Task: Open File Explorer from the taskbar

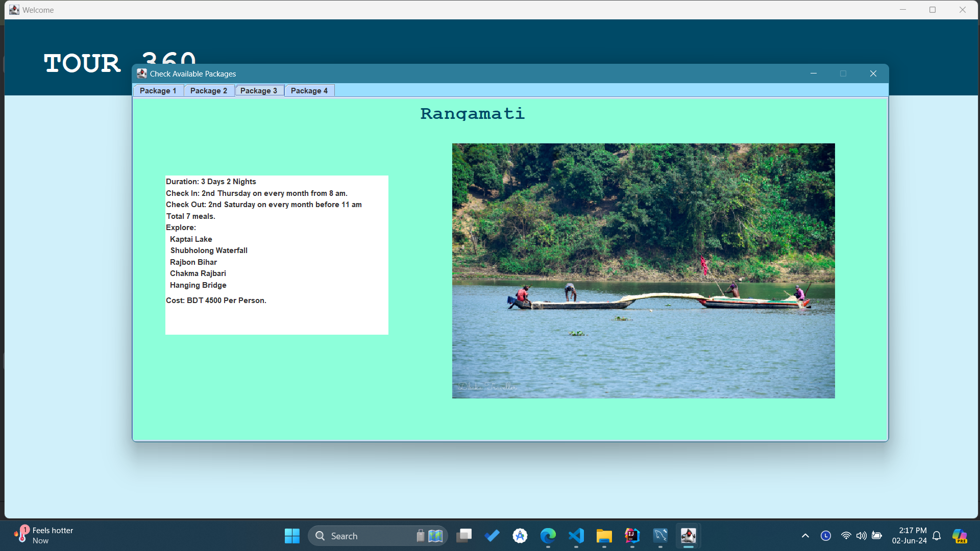Action: 604,536
